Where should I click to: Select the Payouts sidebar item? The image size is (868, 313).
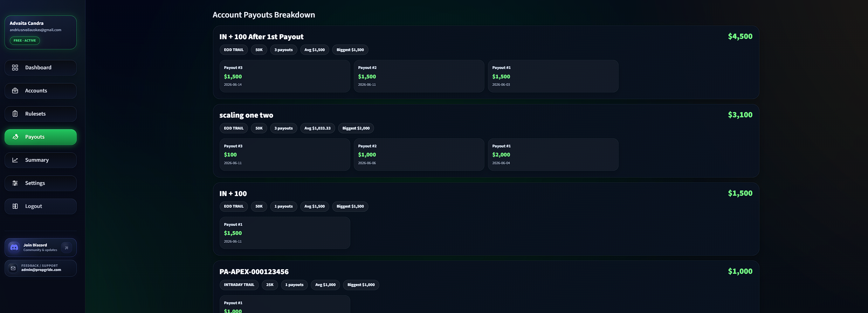pyautogui.click(x=41, y=137)
